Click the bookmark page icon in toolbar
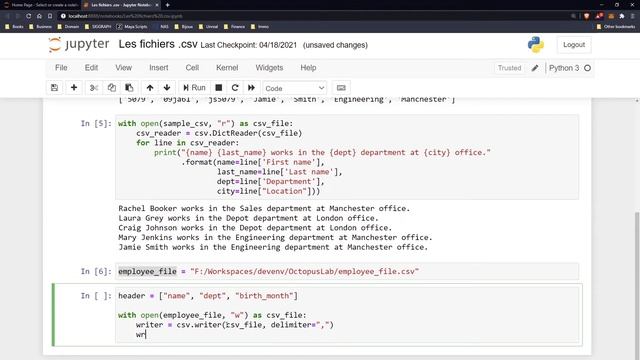Viewport: 640px width, 360px height. point(50,16)
